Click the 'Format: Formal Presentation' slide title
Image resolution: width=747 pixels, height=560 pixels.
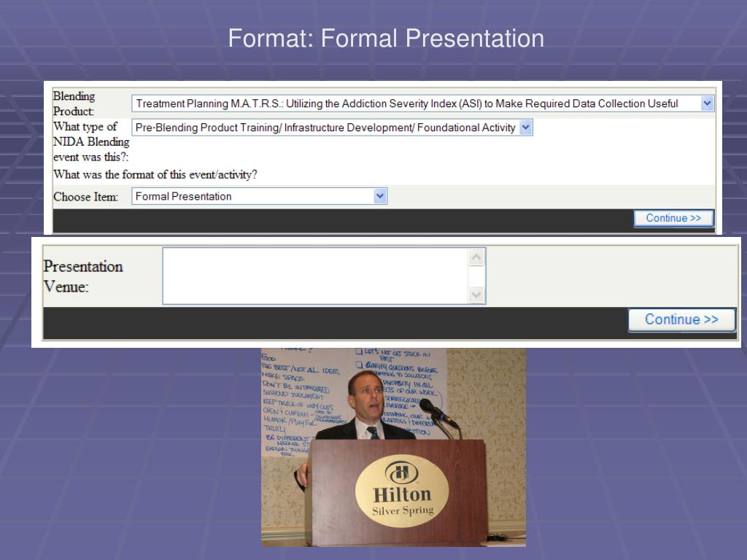[x=386, y=38]
